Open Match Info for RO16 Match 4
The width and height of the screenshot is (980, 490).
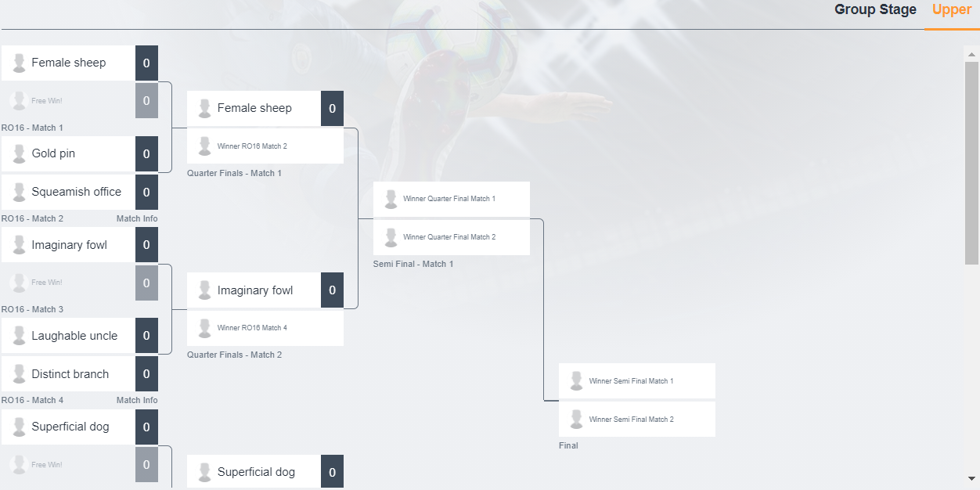[137, 400]
